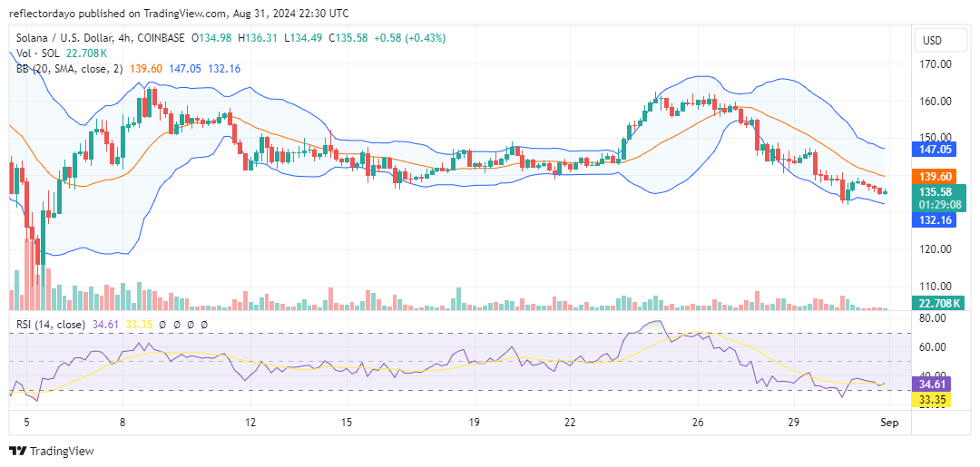Click date label '19' on time axis
980x467 pixels.
point(474,423)
